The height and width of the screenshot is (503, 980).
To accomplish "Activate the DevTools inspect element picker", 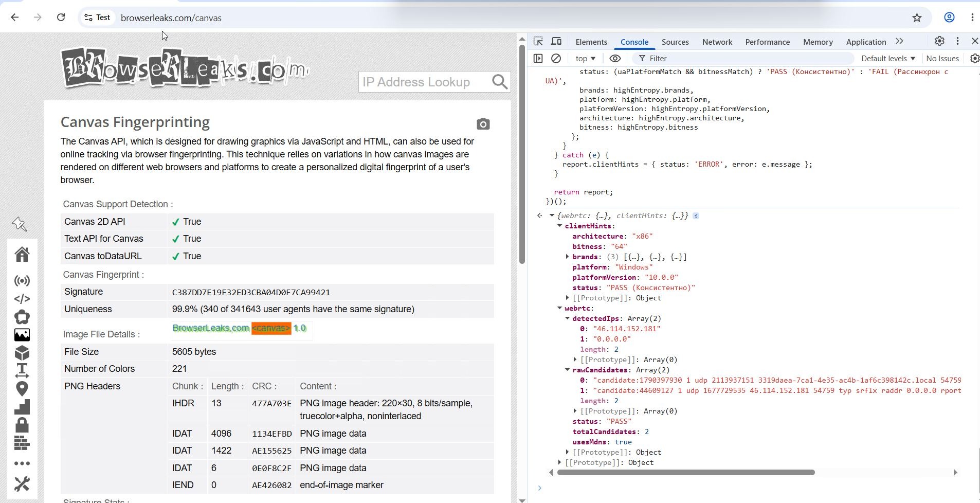I will tap(538, 41).
